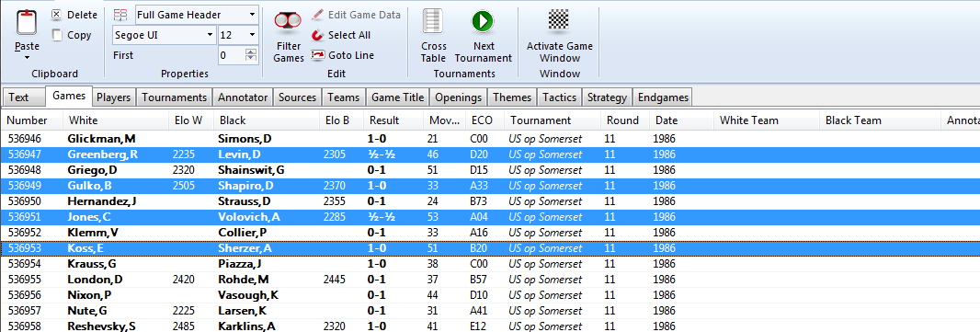The width and height of the screenshot is (980, 332).
Task: Select the Reshevsky,S game row
Action: pos(490,326)
